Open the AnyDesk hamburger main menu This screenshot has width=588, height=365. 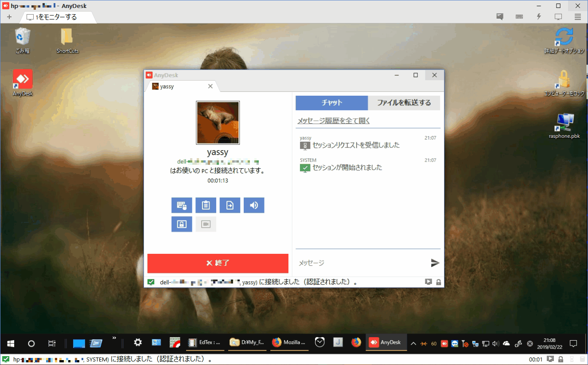pyautogui.click(x=578, y=17)
